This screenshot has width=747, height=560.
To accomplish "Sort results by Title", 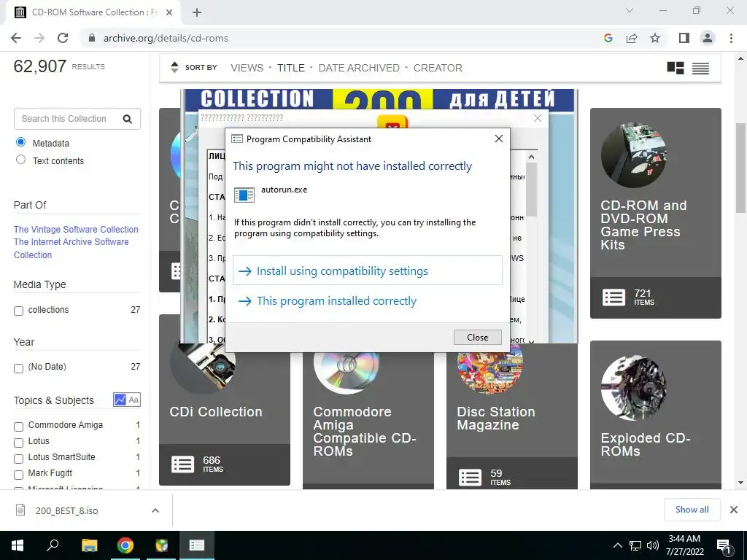I will (290, 68).
